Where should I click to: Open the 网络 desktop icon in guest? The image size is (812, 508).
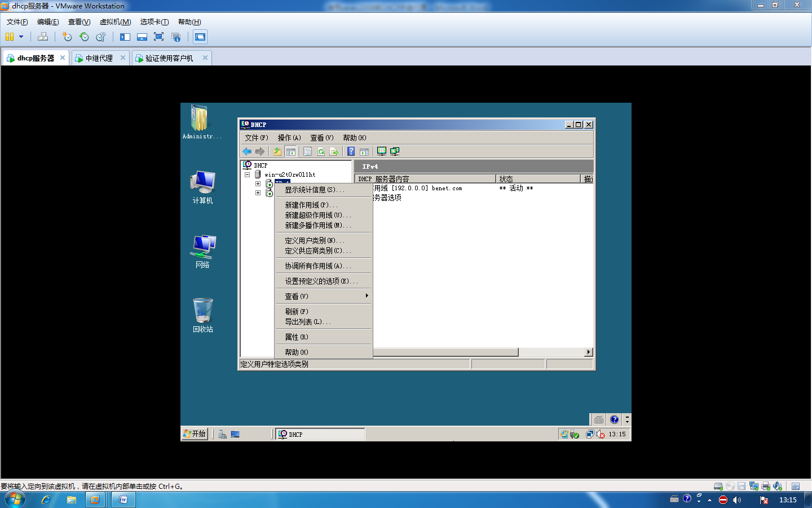202,252
